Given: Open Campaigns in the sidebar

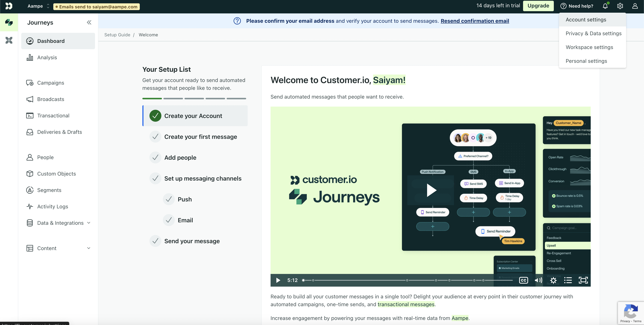Looking at the screenshot, I should coord(50,83).
